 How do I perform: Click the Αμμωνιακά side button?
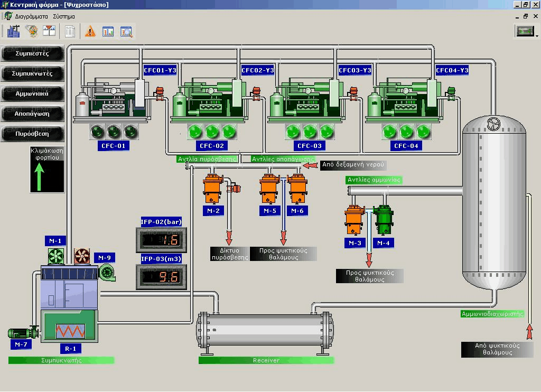pos(32,94)
